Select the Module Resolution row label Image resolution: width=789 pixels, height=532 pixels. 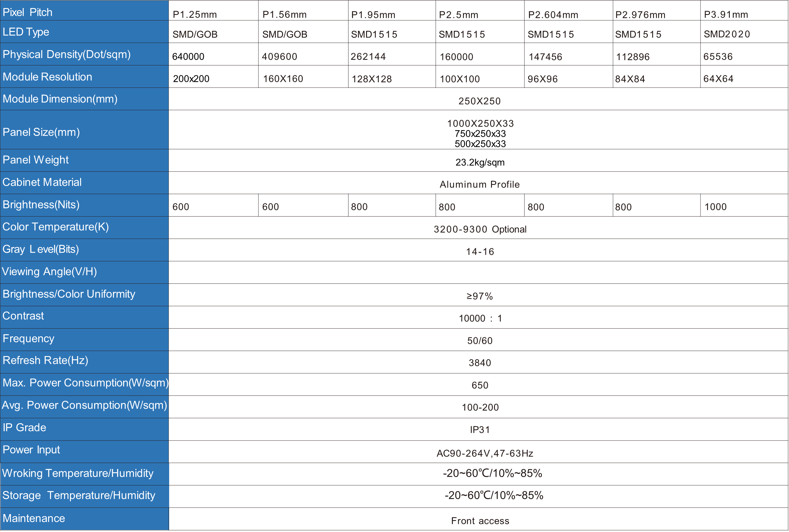(48, 77)
